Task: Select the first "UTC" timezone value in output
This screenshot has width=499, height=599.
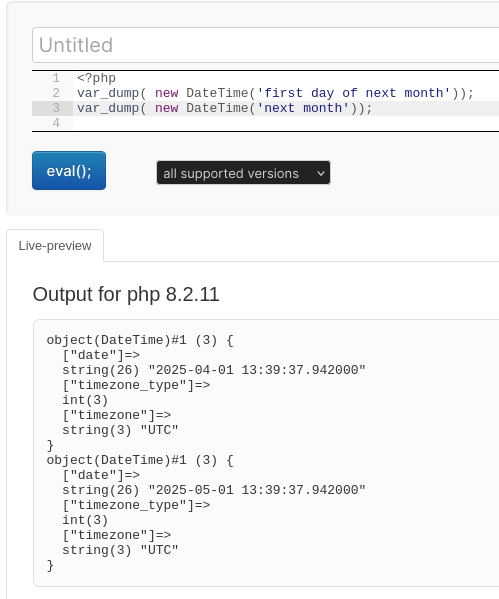Action: 159,430
